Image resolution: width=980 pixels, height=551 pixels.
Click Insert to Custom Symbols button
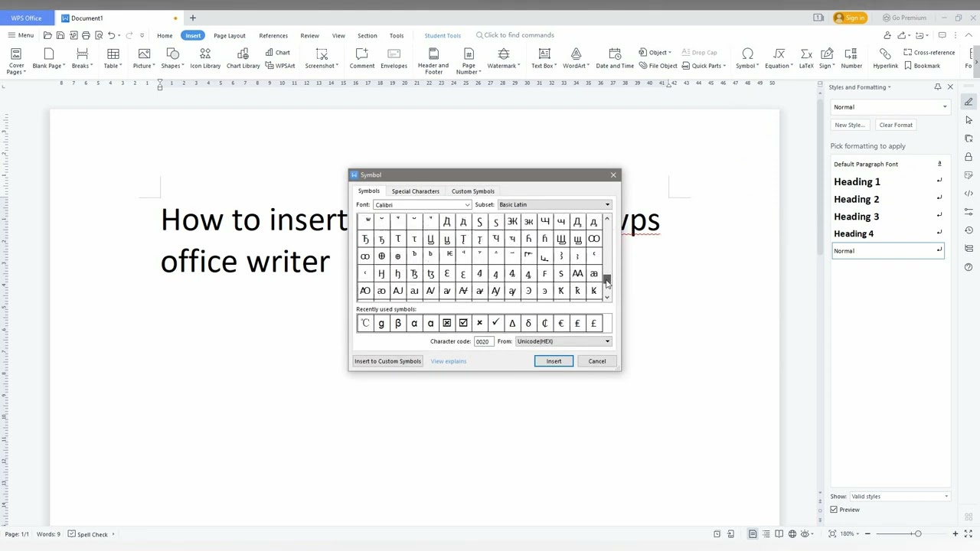click(387, 361)
